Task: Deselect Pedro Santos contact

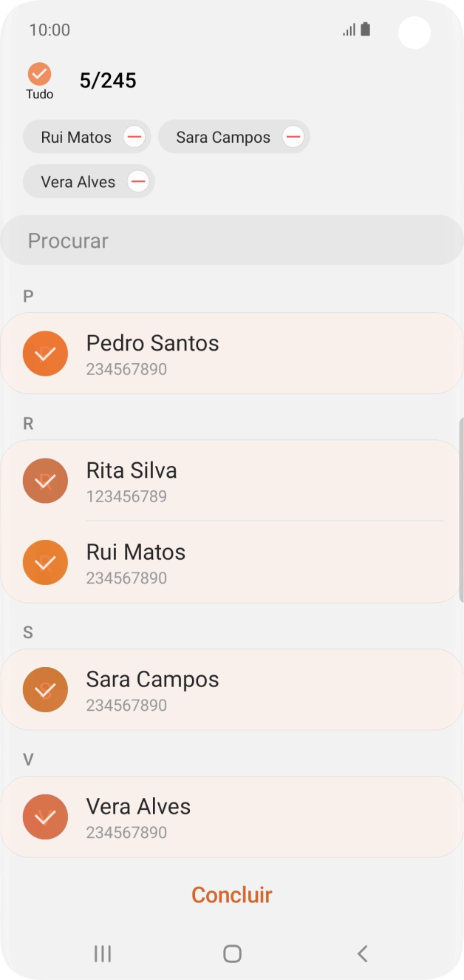Action: [x=45, y=354]
